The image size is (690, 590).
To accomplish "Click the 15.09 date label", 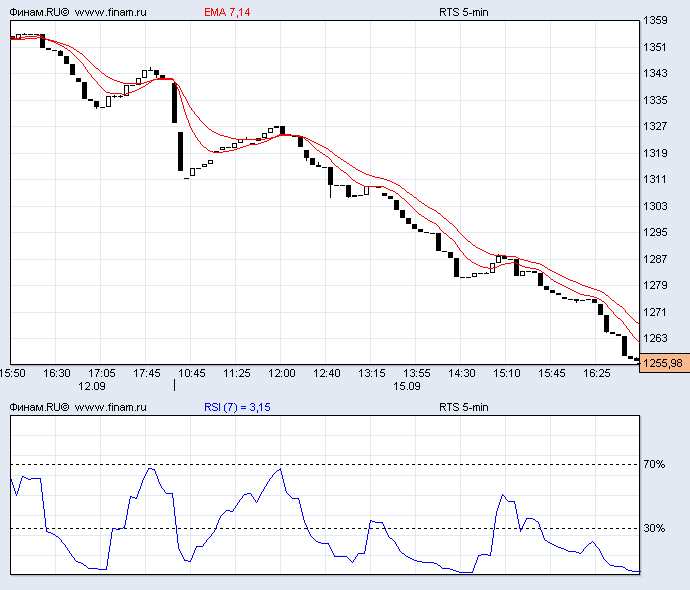I will (x=407, y=386).
